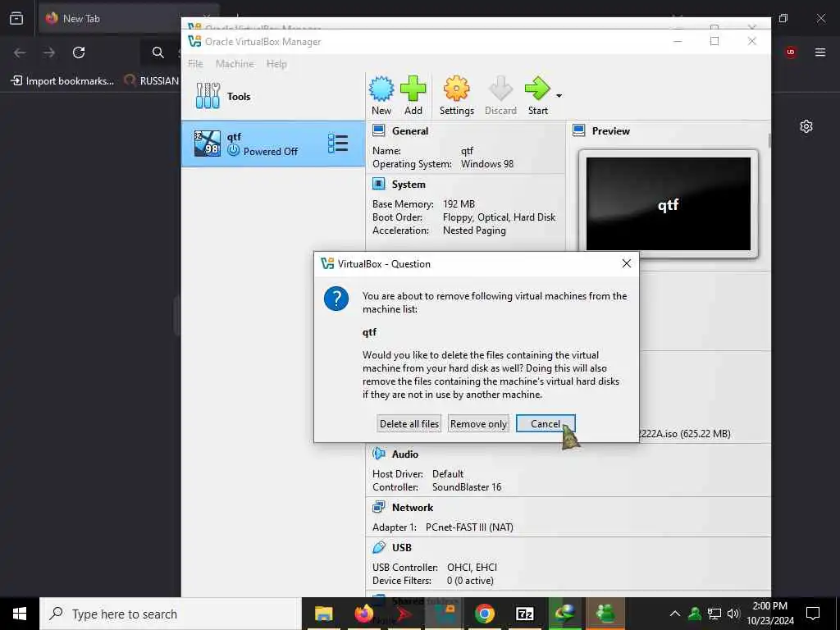Open the System section title link
This screenshot has height=630, width=840.
409,185
